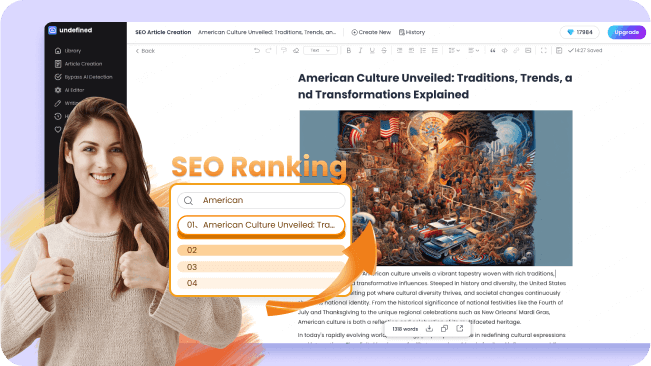Image resolution: width=651 pixels, height=366 pixels.
Task: Open Library in the sidebar
Action: pyautogui.click(x=68, y=51)
